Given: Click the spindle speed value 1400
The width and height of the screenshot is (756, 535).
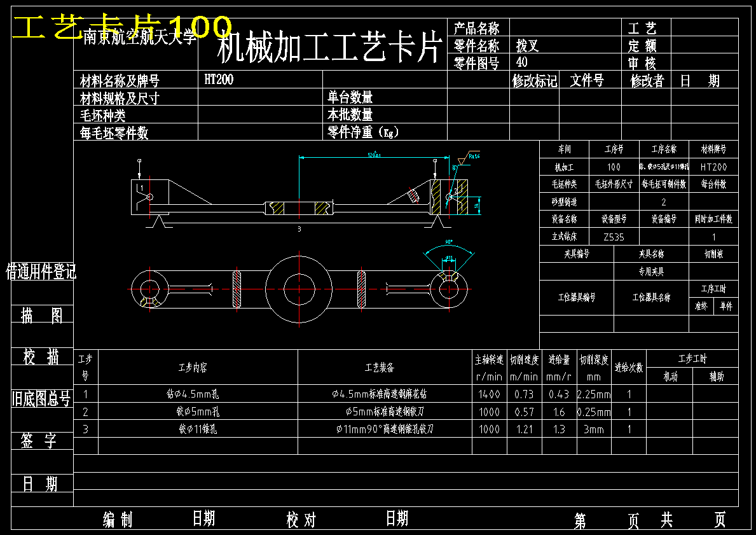Looking at the screenshot, I should (489, 394).
